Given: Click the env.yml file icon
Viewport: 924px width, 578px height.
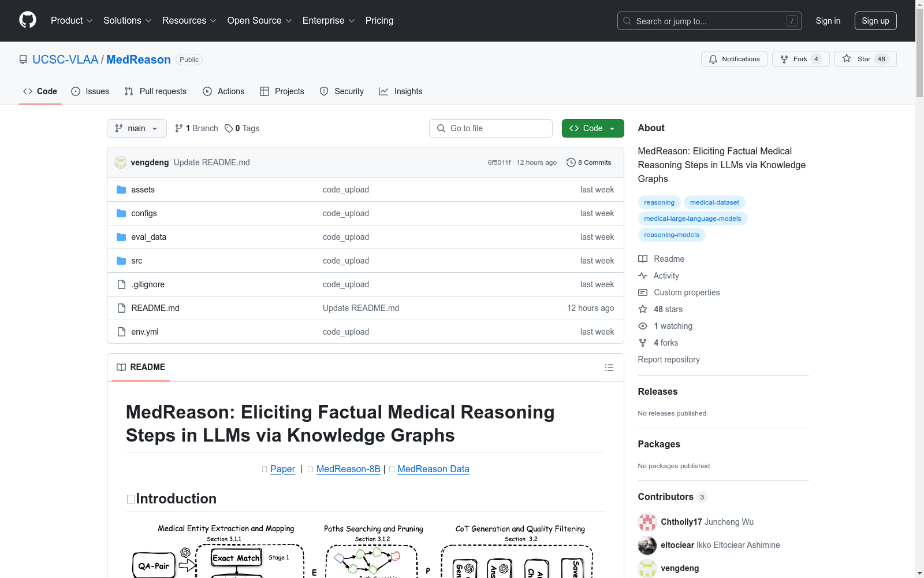Looking at the screenshot, I should (121, 332).
